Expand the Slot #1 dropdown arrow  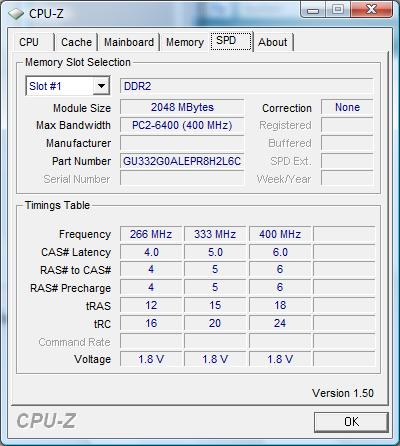pyautogui.click(x=101, y=86)
